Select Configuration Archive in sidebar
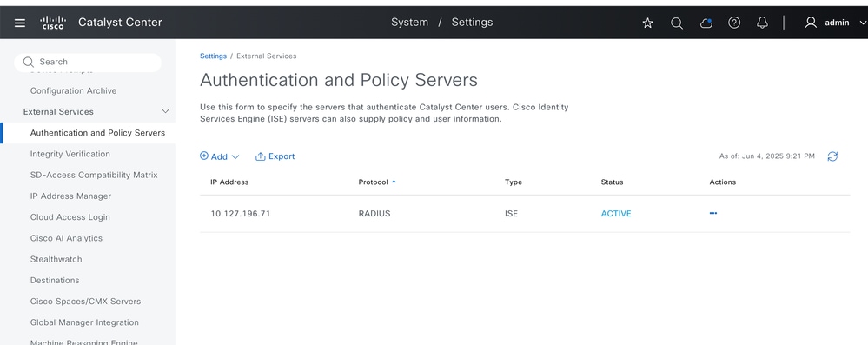Image resolution: width=868 pixels, height=345 pixels. coord(73,91)
